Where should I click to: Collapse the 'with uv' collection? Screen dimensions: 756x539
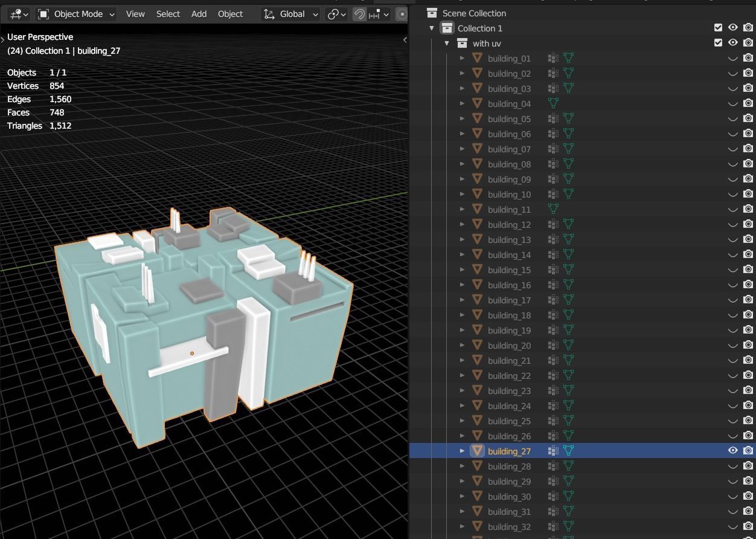click(447, 43)
